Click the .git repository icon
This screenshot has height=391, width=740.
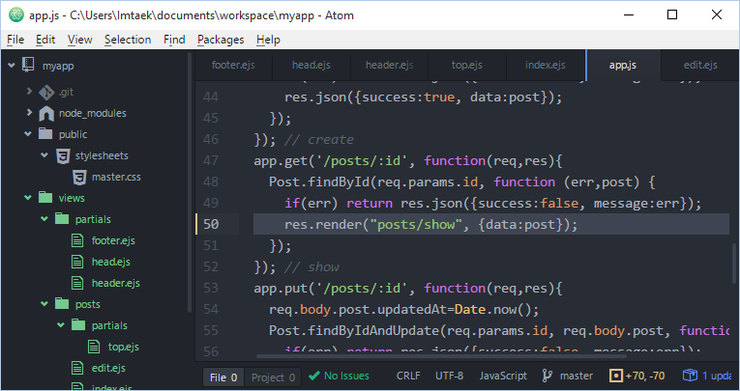[x=46, y=92]
